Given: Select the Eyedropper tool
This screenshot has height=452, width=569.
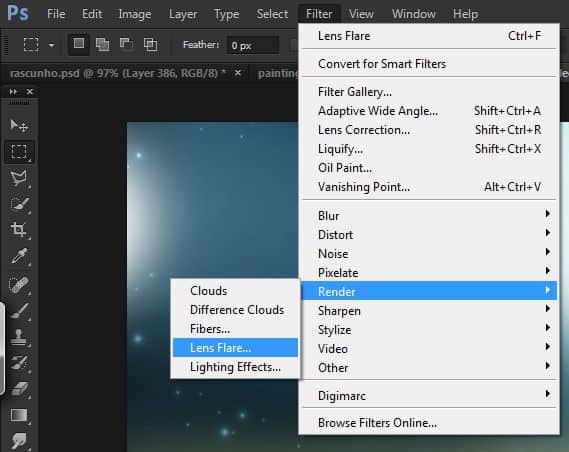Looking at the screenshot, I should click(x=19, y=256).
